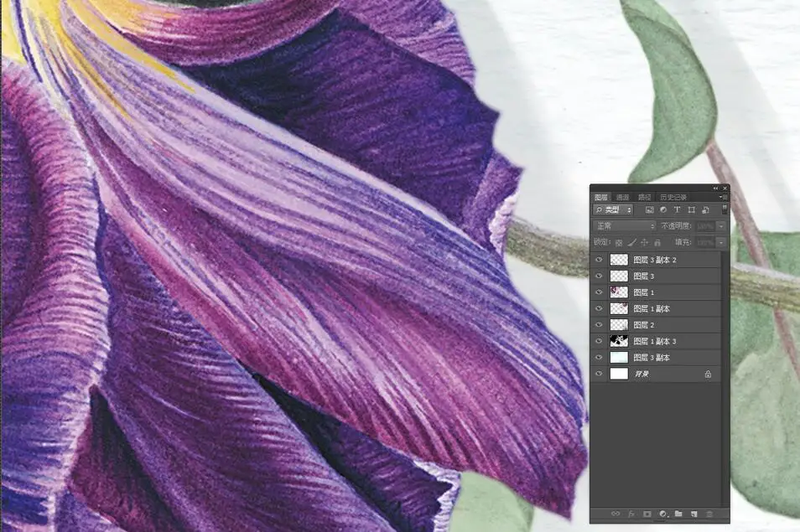Open the layers panel flyout menu
This screenshot has width=800, height=532.
pyautogui.click(x=722, y=197)
